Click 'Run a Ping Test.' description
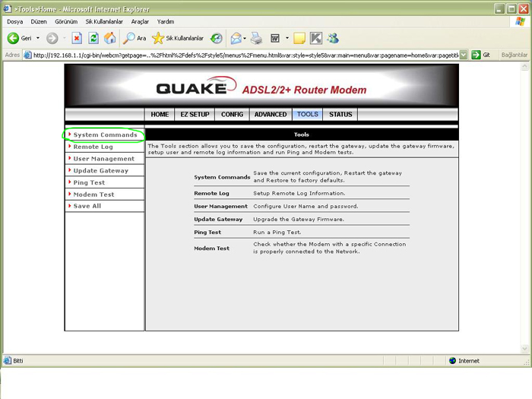 tap(277, 232)
